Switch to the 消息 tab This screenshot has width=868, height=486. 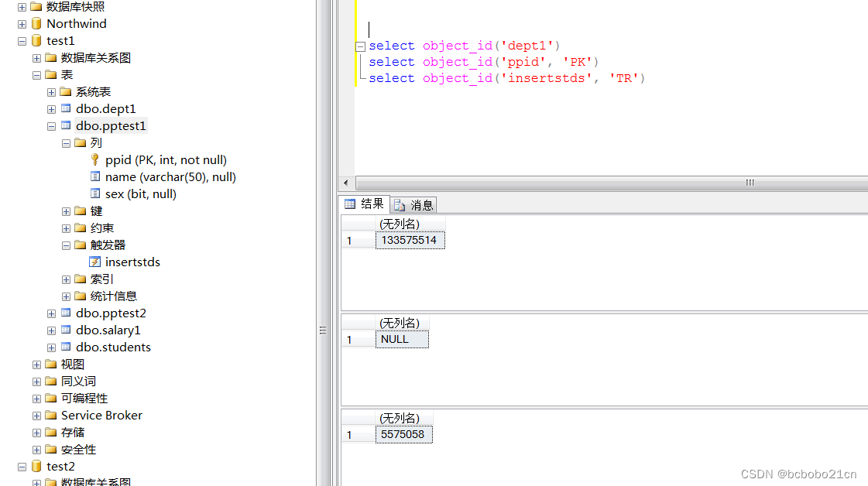tap(414, 204)
